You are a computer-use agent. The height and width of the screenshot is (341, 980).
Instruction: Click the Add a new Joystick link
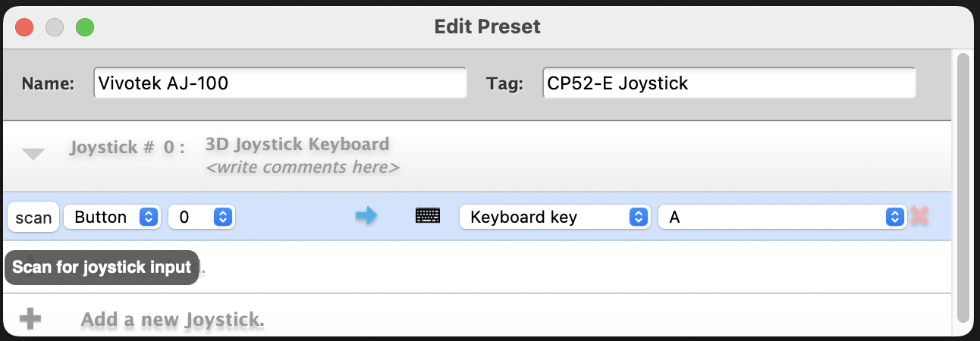point(172,320)
